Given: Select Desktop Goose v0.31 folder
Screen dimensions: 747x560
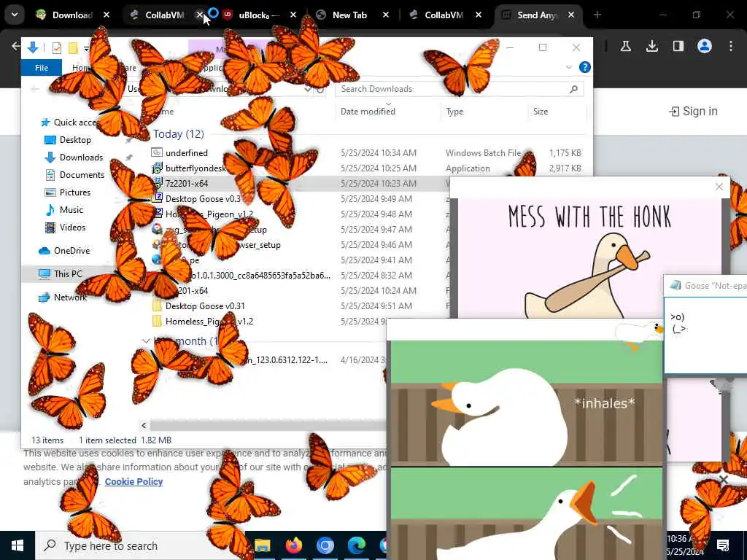Looking at the screenshot, I should (205, 306).
